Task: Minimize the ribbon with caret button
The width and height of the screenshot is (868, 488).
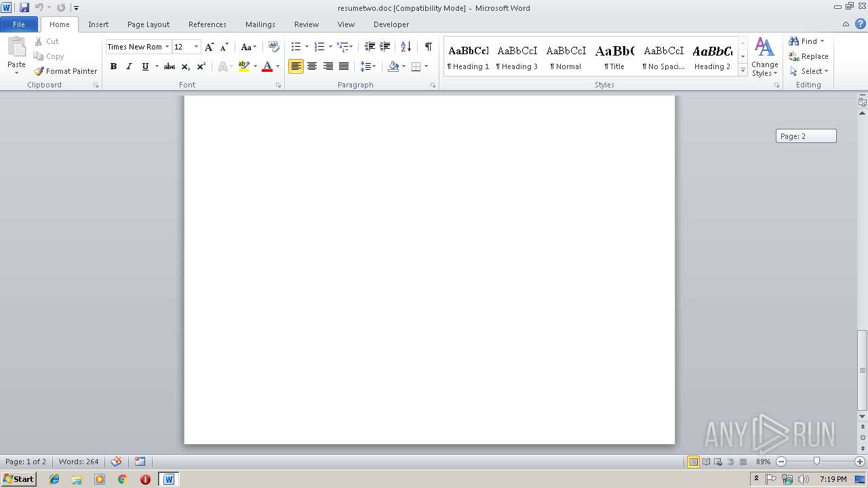Action: [846, 24]
